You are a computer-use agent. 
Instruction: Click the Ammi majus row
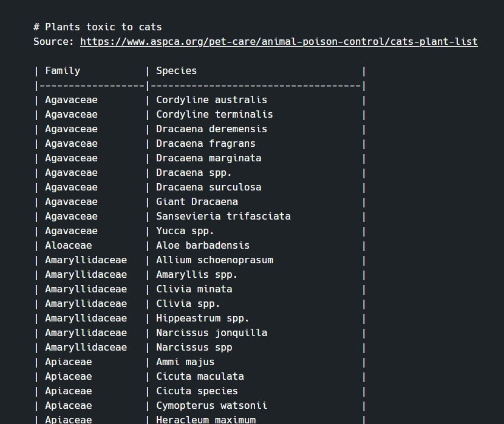coord(185,362)
